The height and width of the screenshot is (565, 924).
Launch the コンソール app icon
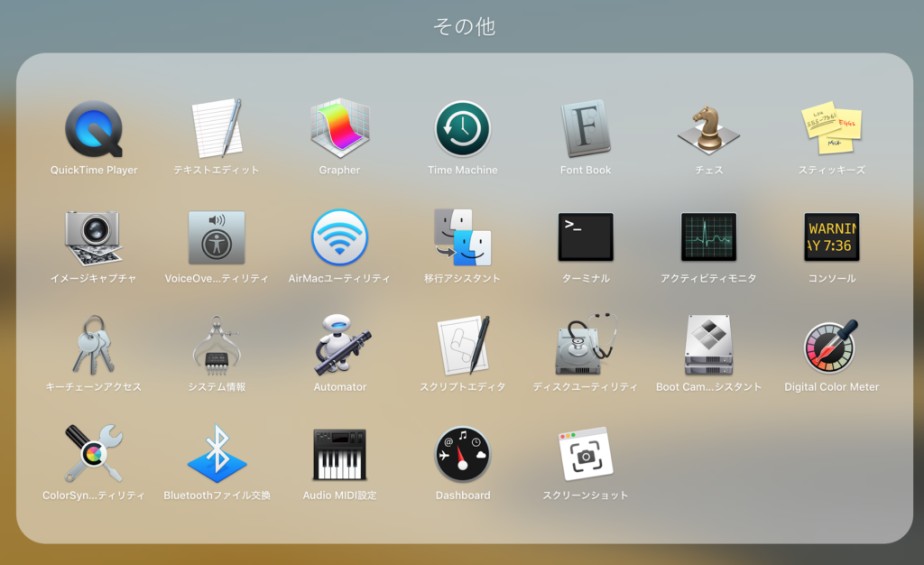pos(831,237)
